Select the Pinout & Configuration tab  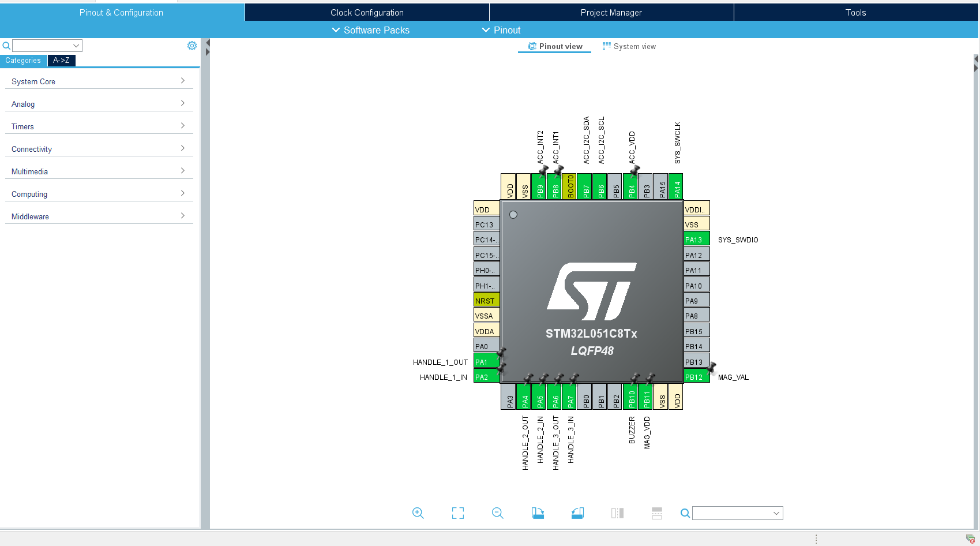pyautogui.click(x=121, y=12)
